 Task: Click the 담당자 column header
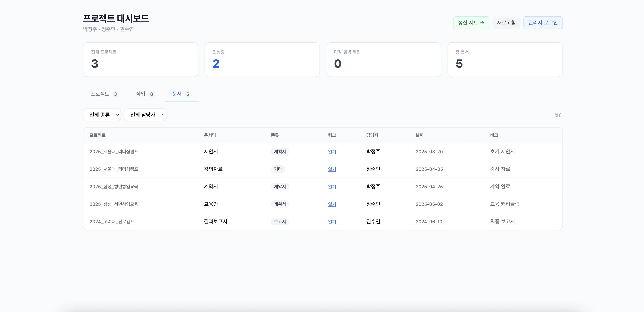coord(372,135)
